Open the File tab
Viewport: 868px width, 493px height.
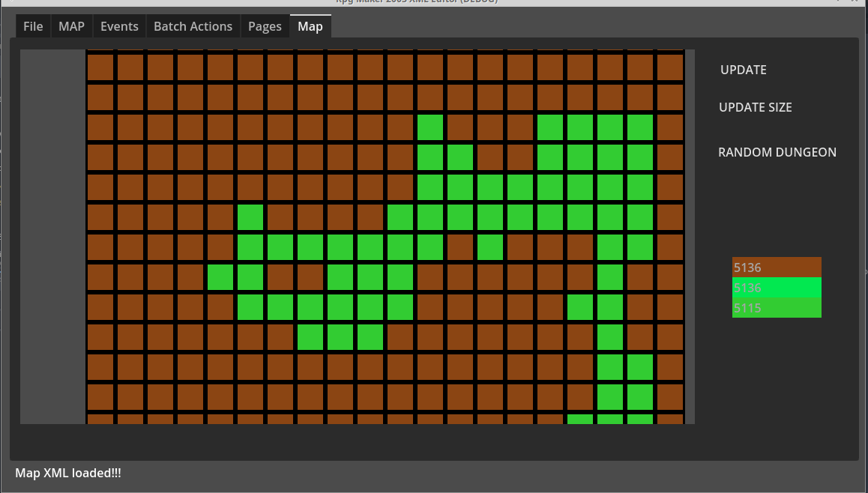[x=33, y=26]
